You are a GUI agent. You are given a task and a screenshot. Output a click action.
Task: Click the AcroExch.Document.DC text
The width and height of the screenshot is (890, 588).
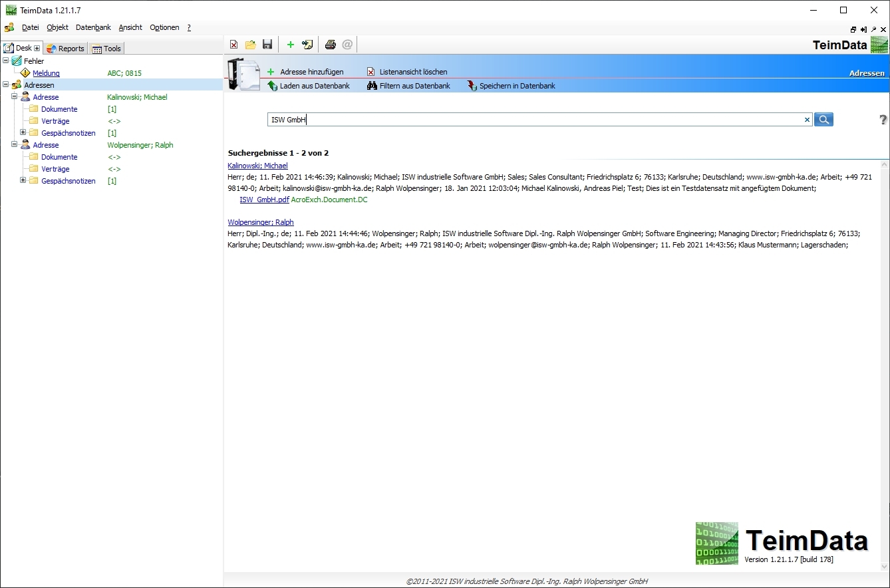(329, 200)
